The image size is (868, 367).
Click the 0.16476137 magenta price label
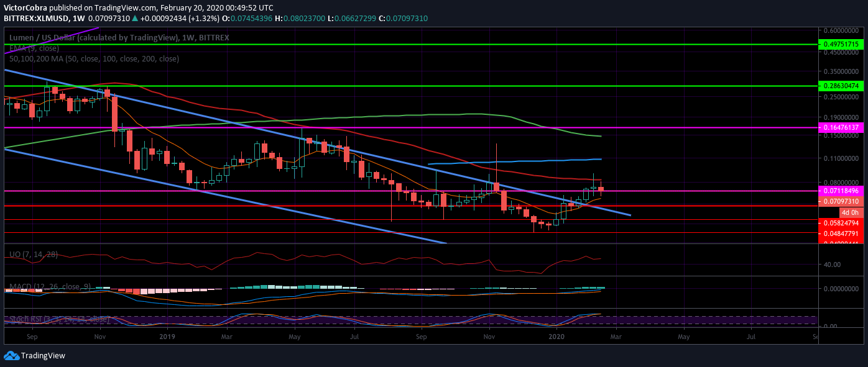coord(841,127)
